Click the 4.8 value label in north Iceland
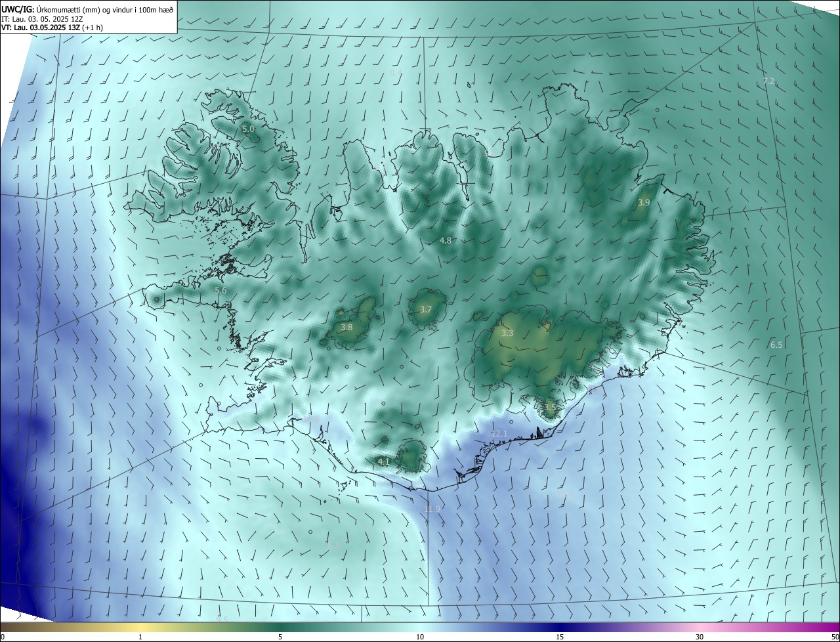840x642 pixels. click(x=446, y=241)
